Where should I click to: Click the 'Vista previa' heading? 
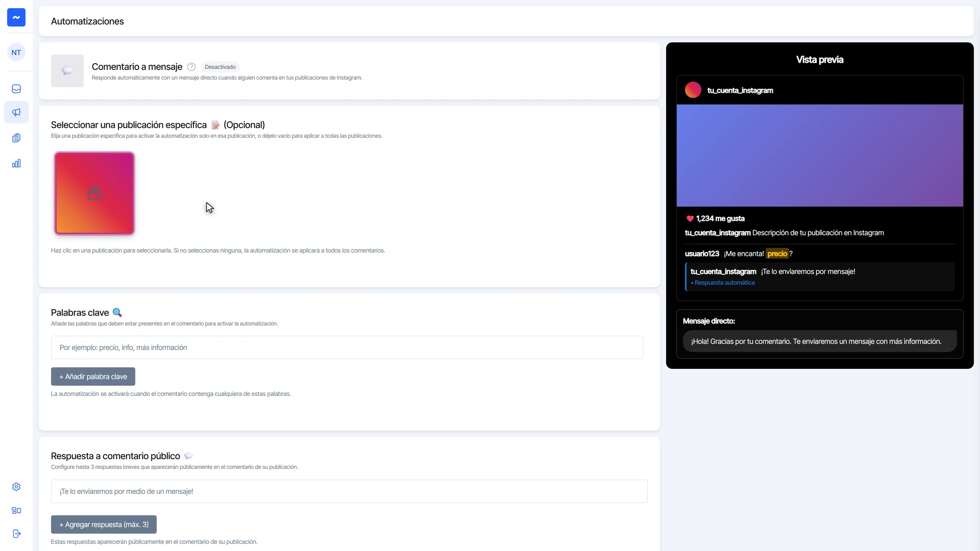point(820,60)
